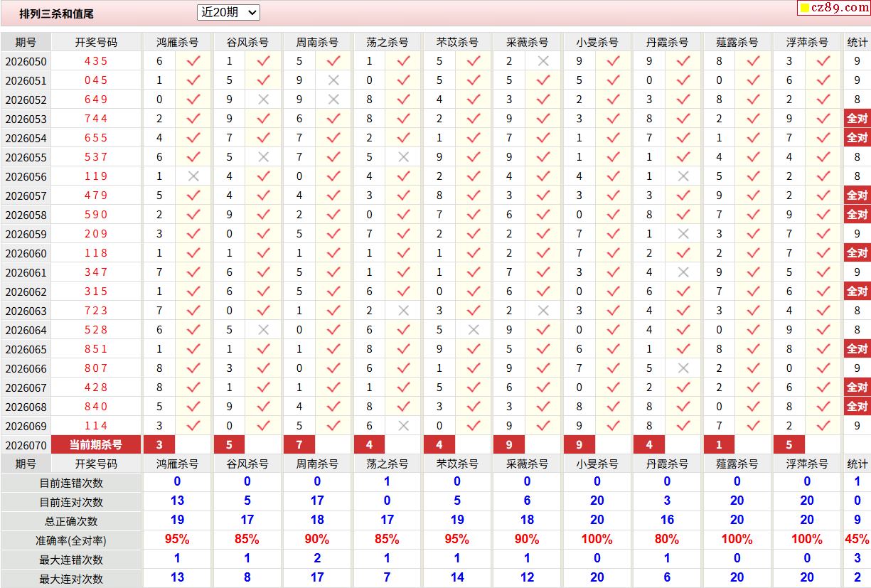The image size is (871, 588).
Task: Click the 全对 badge in row 2026060
Action: click(x=857, y=253)
